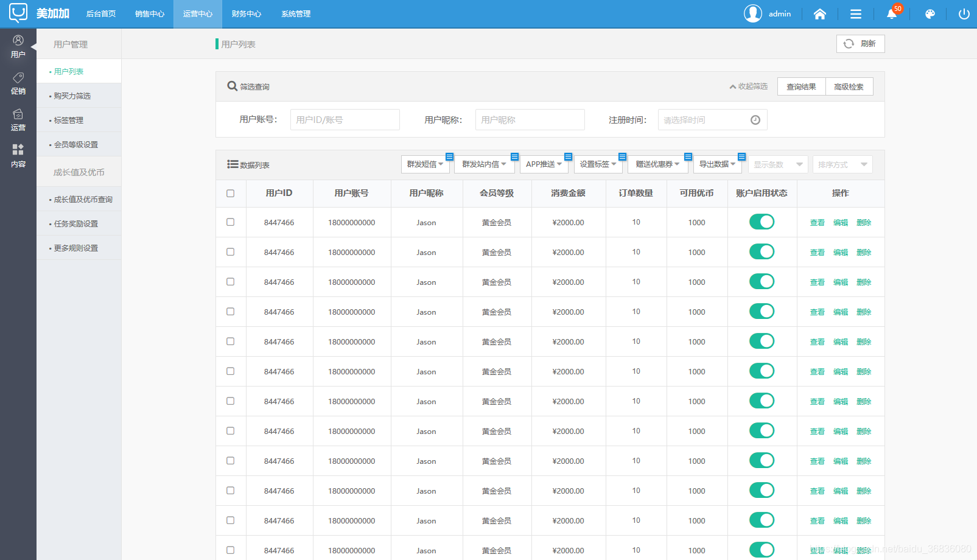Open the 排序方式 dropdown
This screenshot has height=560, width=977.
(x=842, y=164)
